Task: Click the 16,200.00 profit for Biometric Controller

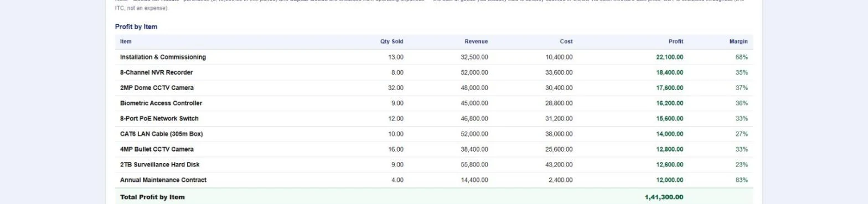Action: [x=670, y=103]
